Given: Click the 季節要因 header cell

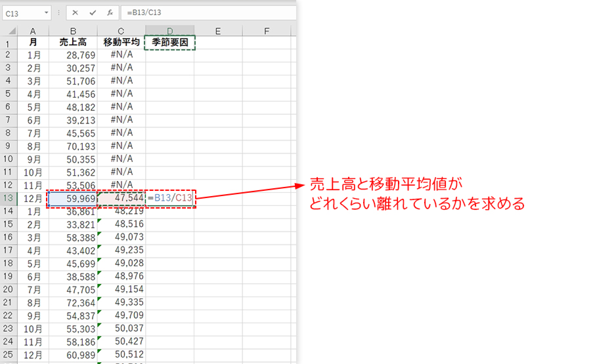Looking at the screenshot, I should click(x=169, y=43).
